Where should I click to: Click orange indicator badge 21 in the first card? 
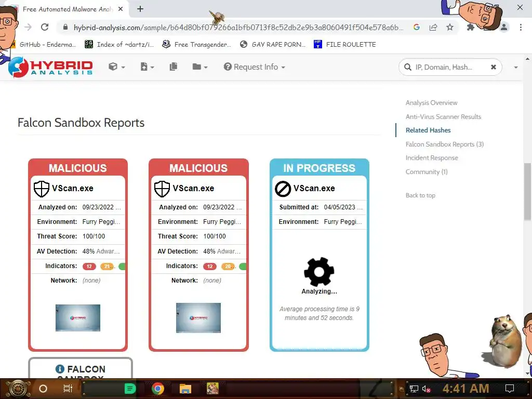coord(107,267)
